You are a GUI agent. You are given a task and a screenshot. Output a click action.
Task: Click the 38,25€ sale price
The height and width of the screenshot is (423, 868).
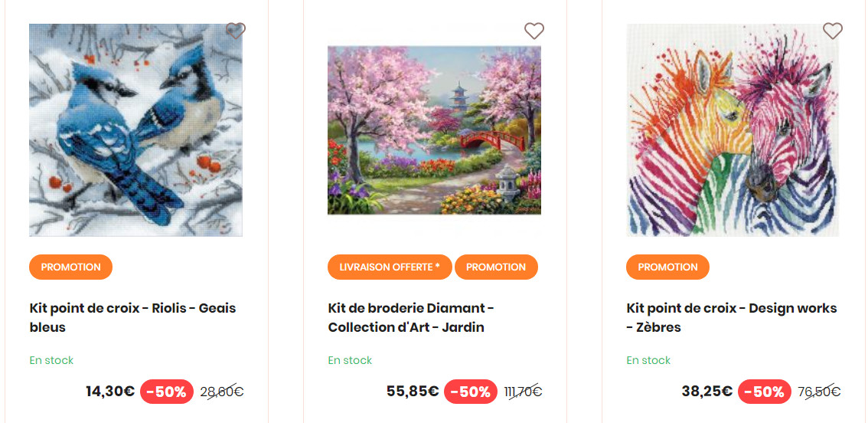pos(706,392)
